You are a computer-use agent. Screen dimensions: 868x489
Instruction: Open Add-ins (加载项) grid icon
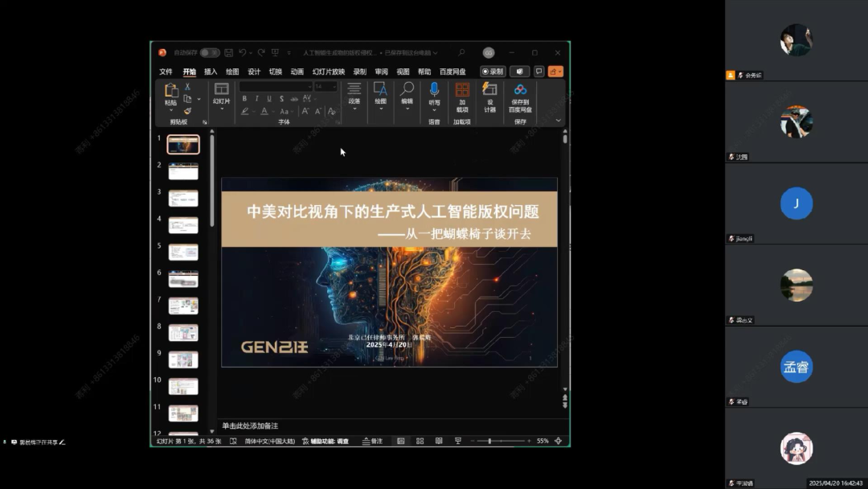(462, 89)
